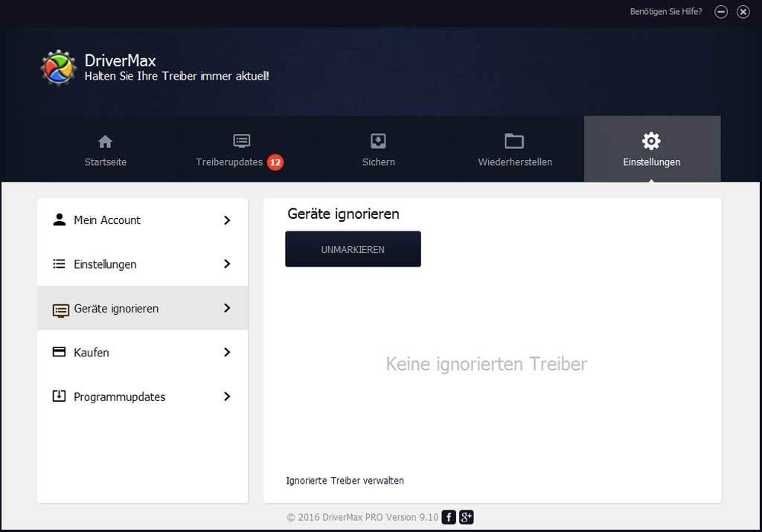
Task: Go to the Sichern tab
Action: [379, 150]
